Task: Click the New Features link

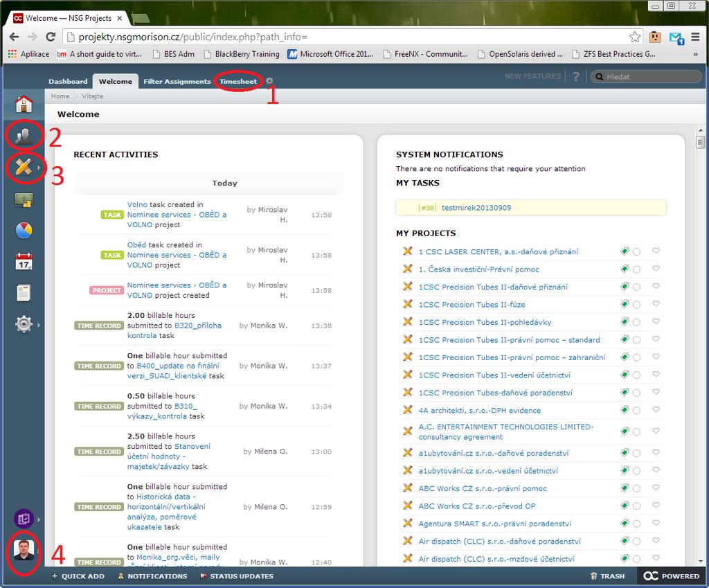Action: [x=532, y=76]
